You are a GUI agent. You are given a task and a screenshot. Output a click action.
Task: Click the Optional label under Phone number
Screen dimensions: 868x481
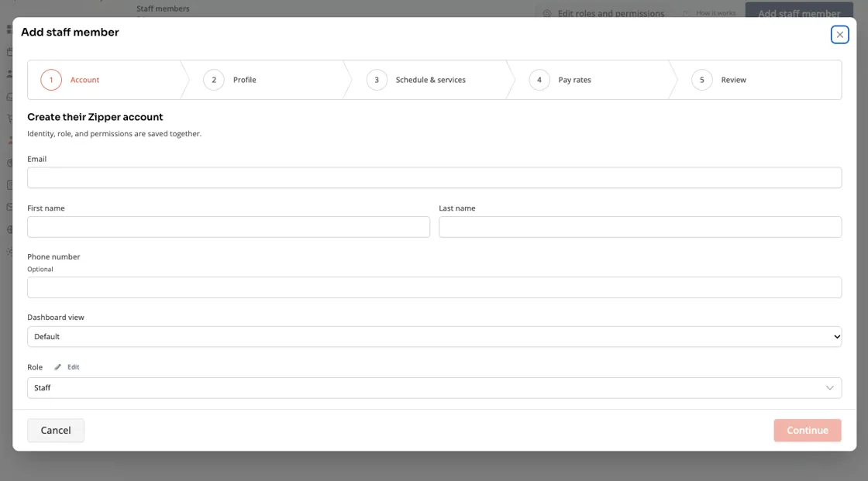click(40, 269)
